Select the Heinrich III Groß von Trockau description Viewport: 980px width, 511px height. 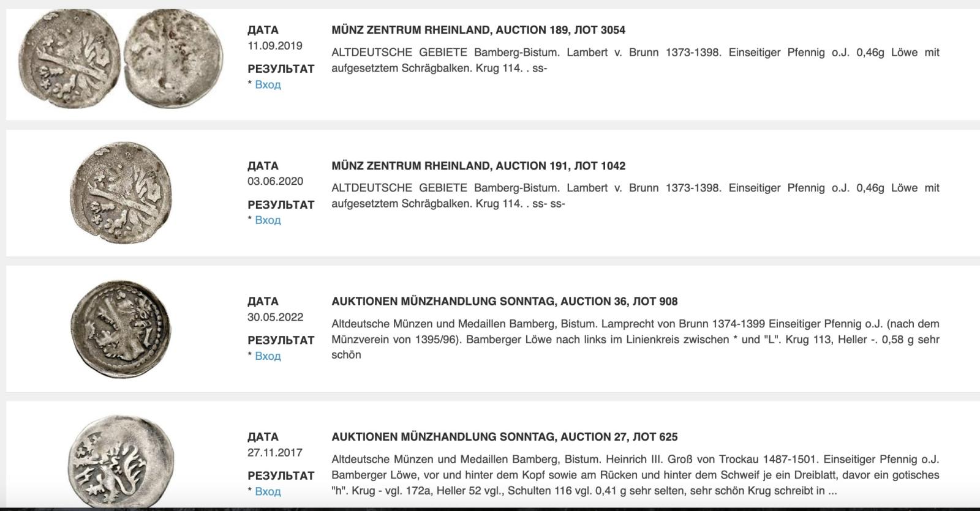[x=635, y=475]
